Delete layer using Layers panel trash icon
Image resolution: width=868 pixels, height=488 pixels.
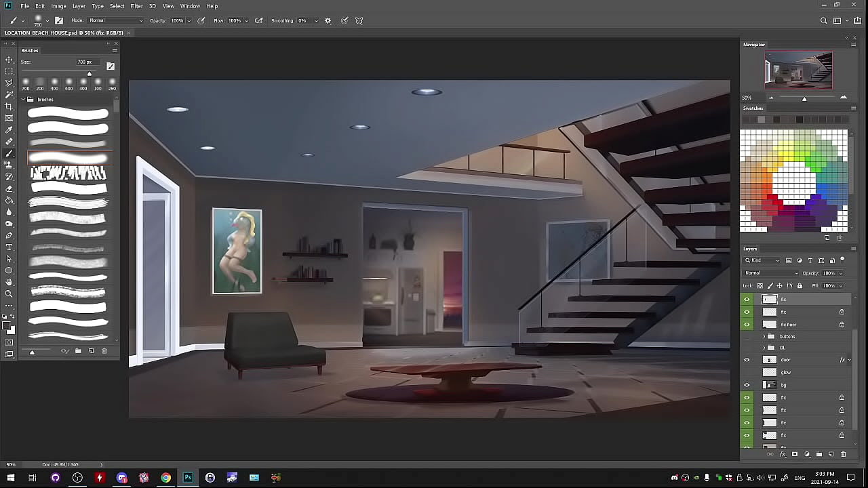point(844,455)
